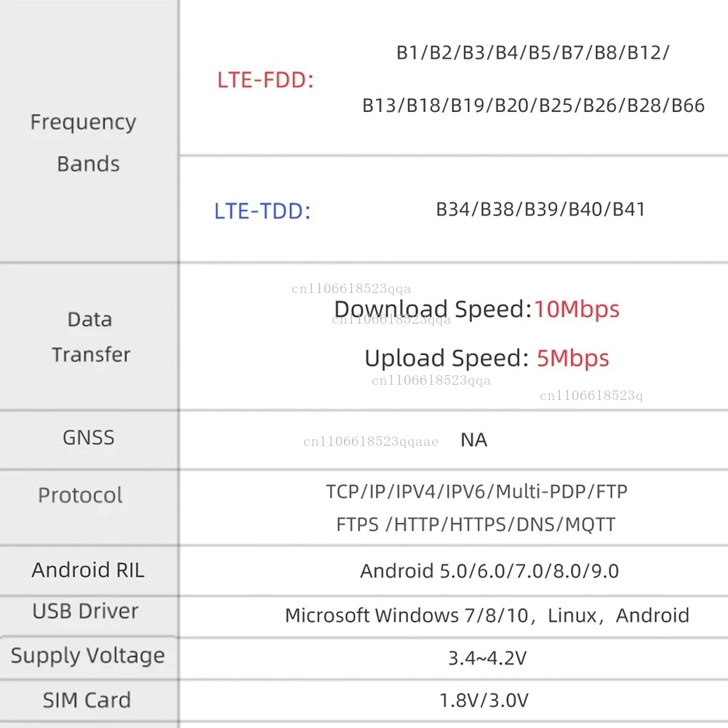This screenshot has width=728, height=728.
Task: Click the Data Transfer row header
Action: [90, 337]
